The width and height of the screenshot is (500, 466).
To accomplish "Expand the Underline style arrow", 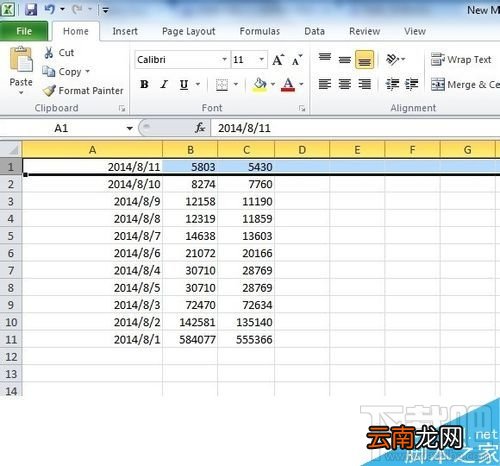I will tap(198, 85).
